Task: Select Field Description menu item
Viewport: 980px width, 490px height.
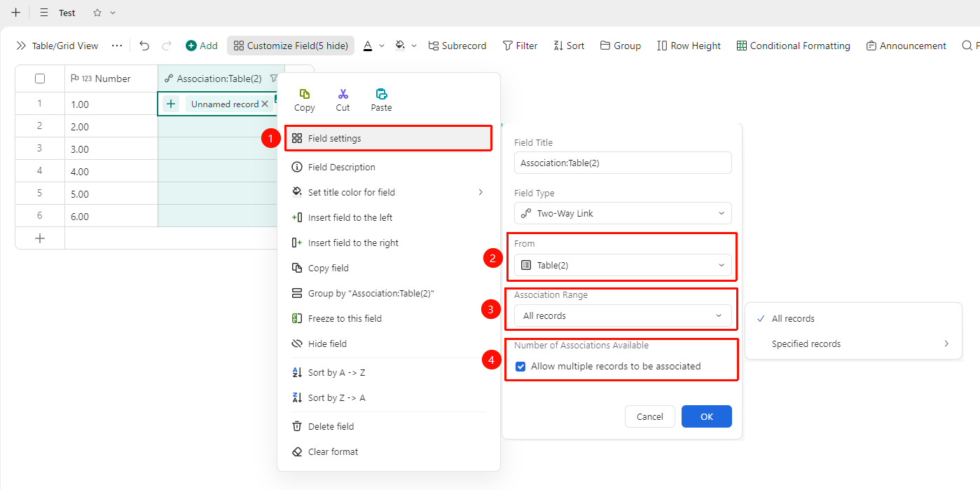Action: pos(387,167)
